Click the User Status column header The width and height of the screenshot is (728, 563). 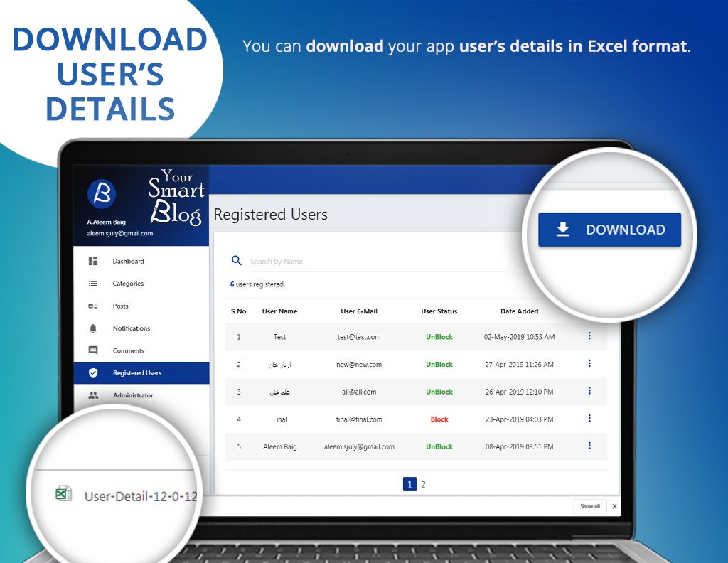point(439,311)
